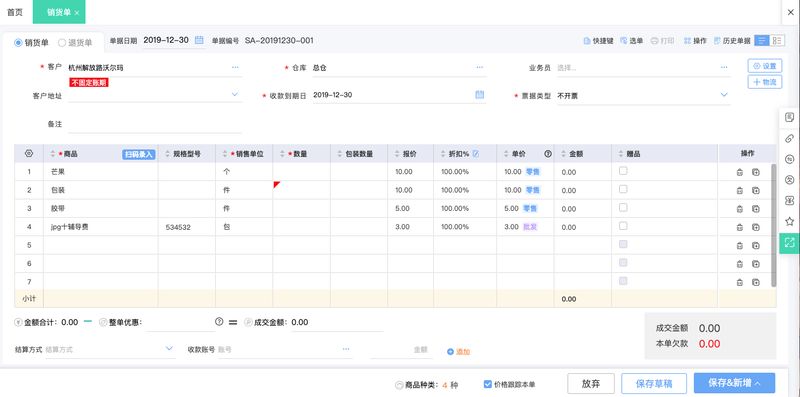The width and height of the screenshot is (800, 397).
Task: Switch to the 首页 tab
Action: click(15, 12)
